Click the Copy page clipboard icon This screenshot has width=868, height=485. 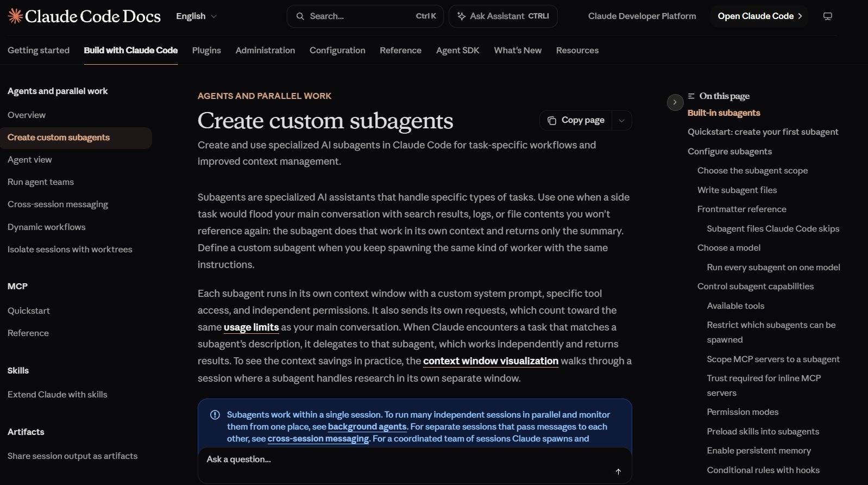[552, 120]
